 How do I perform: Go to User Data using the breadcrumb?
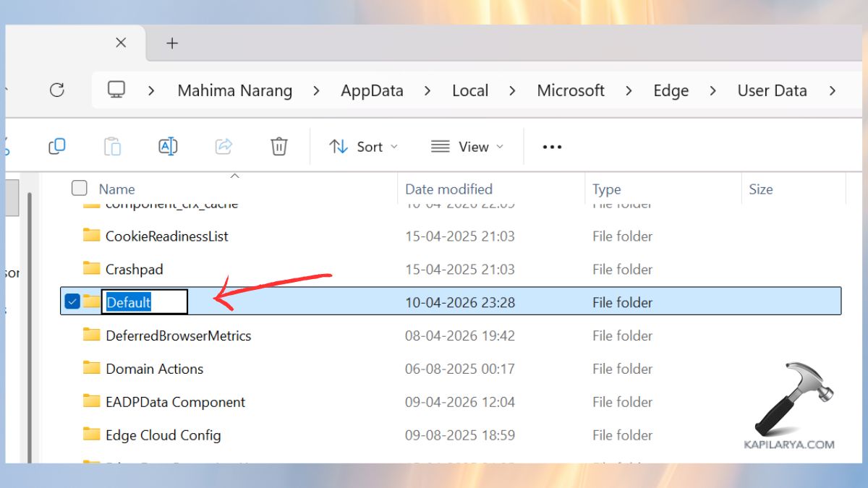pyautogui.click(x=772, y=90)
